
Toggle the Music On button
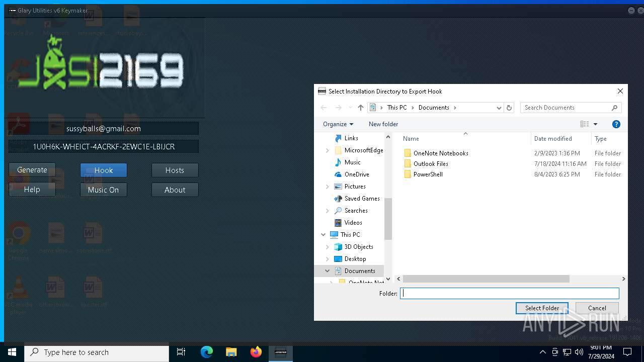[x=104, y=190]
